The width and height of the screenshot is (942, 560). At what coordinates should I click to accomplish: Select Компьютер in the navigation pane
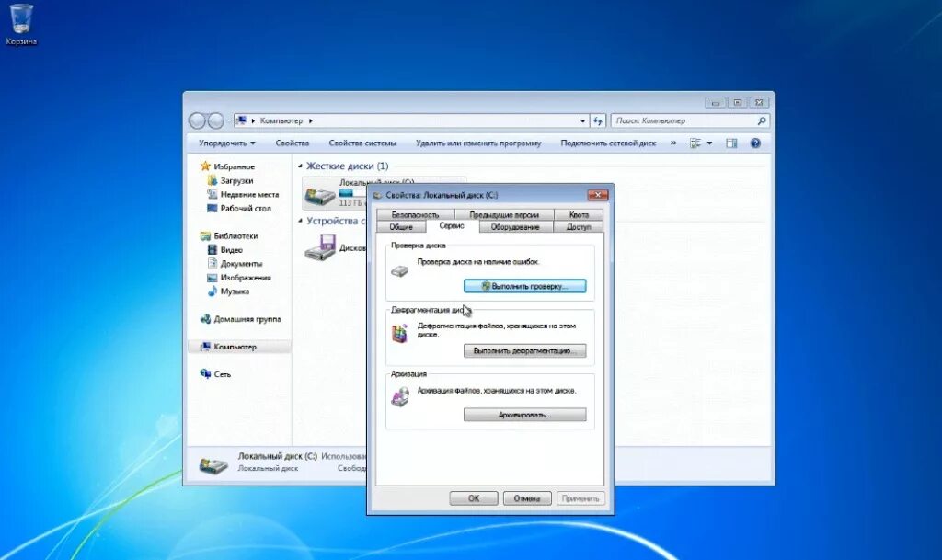240,347
